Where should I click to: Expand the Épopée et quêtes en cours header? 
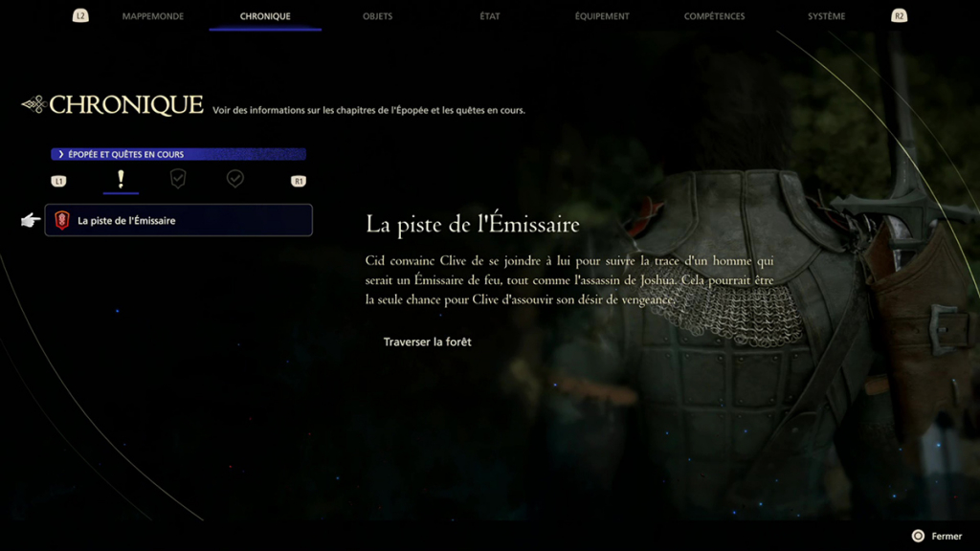point(179,154)
